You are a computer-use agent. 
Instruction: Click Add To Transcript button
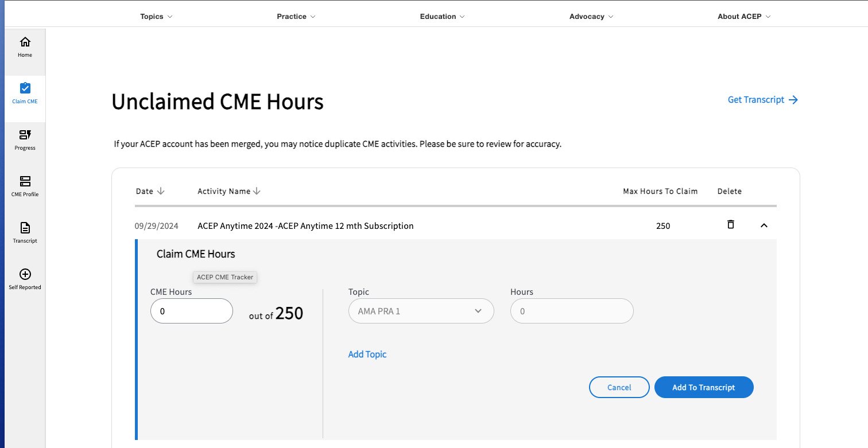click(704, 387)
